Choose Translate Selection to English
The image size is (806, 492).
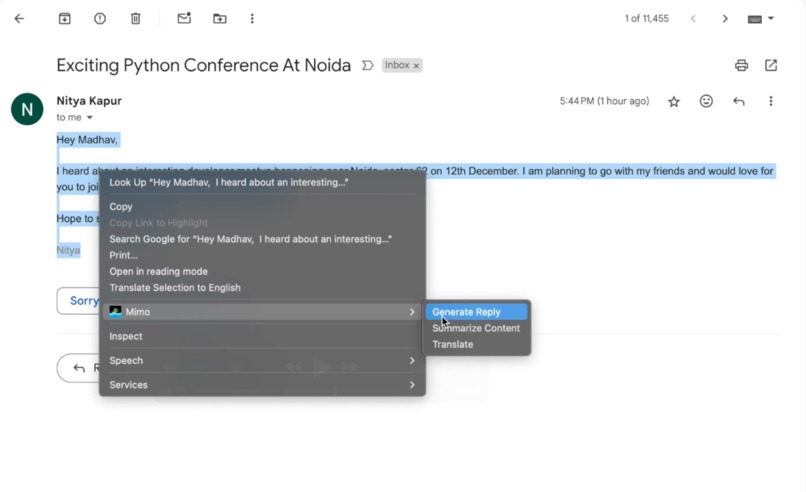tap(262, 288)
